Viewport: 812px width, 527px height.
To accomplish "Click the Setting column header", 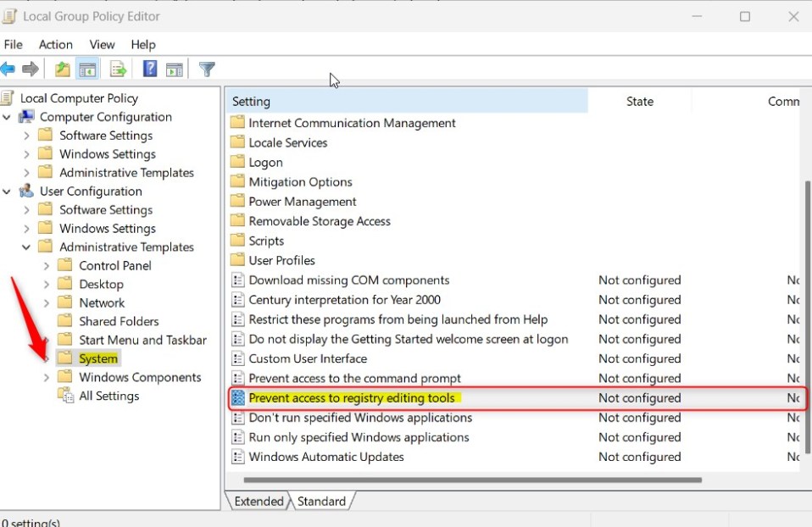I will click(407, 102).
